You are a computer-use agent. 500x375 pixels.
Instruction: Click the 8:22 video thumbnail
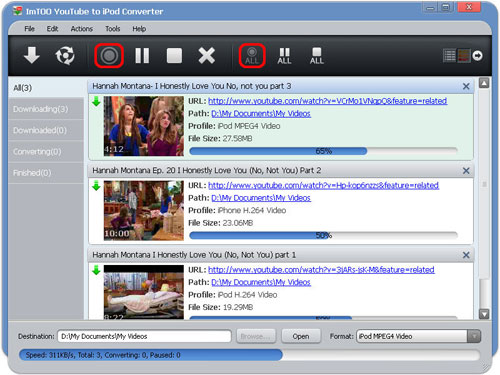coord(144,292)
